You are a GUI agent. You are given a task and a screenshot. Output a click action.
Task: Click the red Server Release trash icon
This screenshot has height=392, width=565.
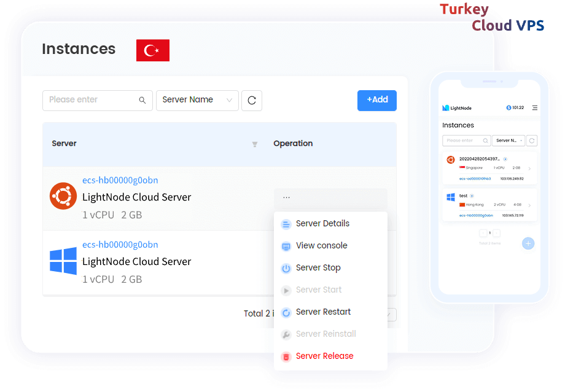286,356
